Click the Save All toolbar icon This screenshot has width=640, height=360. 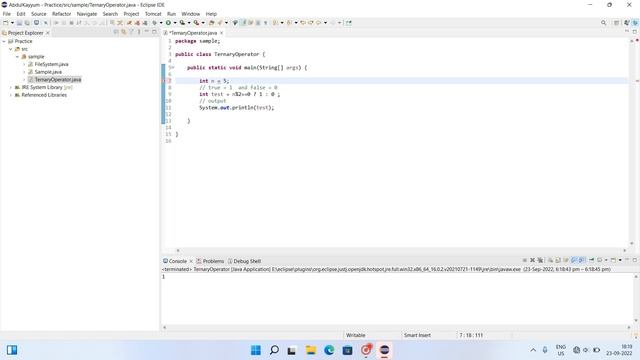click(27, 23)
